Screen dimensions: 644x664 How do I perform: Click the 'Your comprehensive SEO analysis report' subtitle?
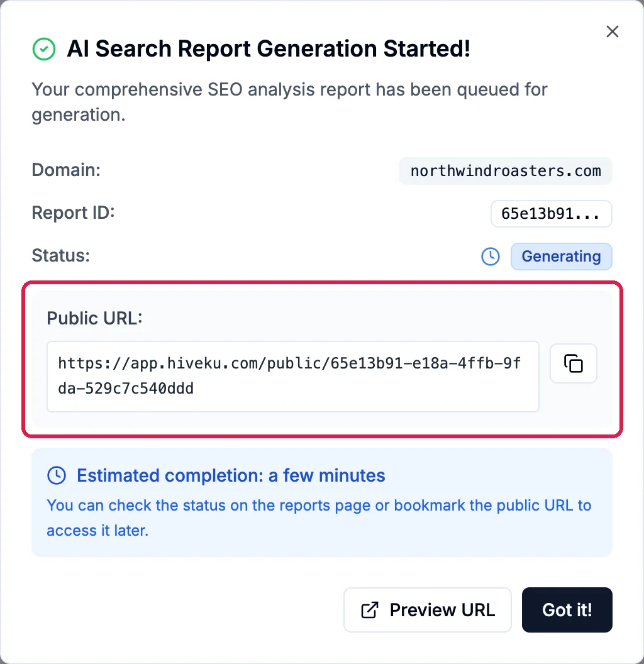[290, 102]
